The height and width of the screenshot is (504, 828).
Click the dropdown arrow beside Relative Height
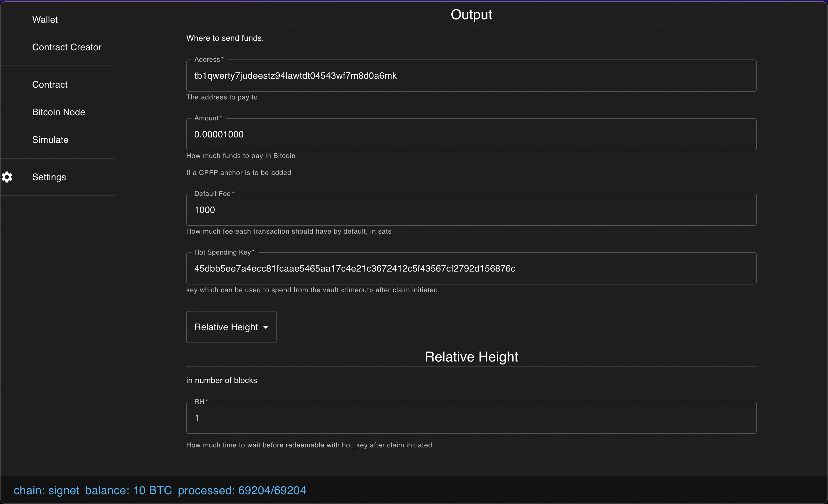pos(265,327)
